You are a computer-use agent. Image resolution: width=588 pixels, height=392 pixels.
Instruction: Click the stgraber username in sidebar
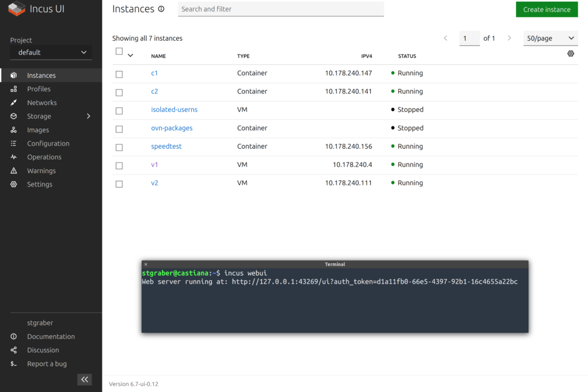tap(40, 323)
